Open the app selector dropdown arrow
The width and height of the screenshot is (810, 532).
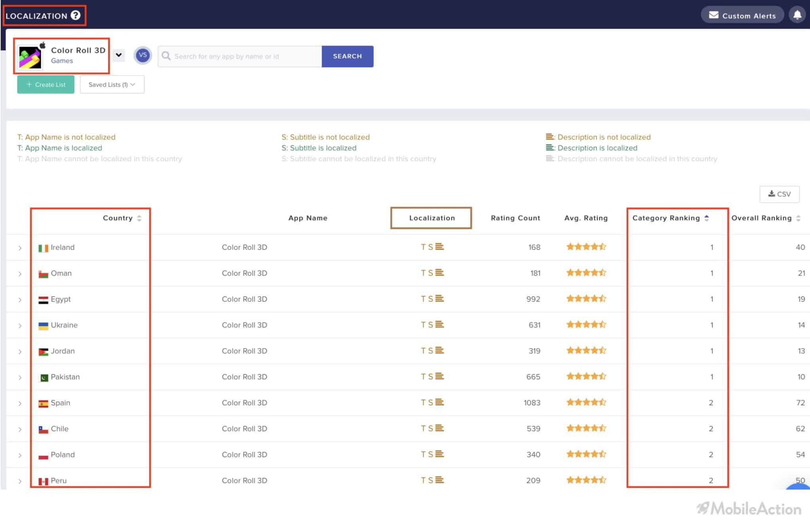[118, 55]
